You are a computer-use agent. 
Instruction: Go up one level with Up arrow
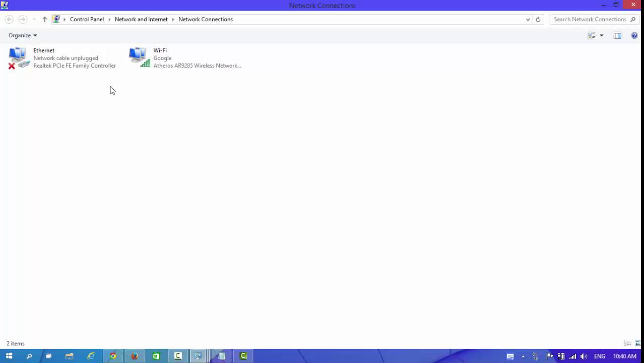tap(44, 19)
